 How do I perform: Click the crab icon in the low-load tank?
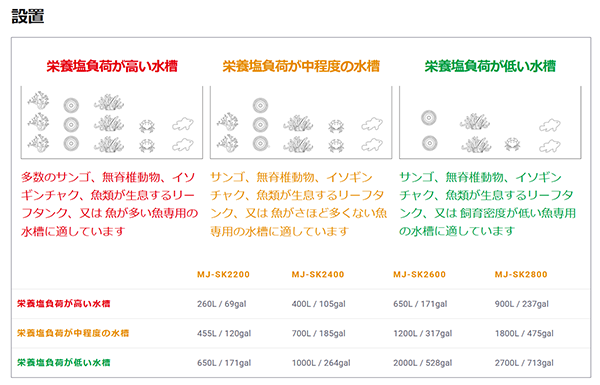point(512,144)
